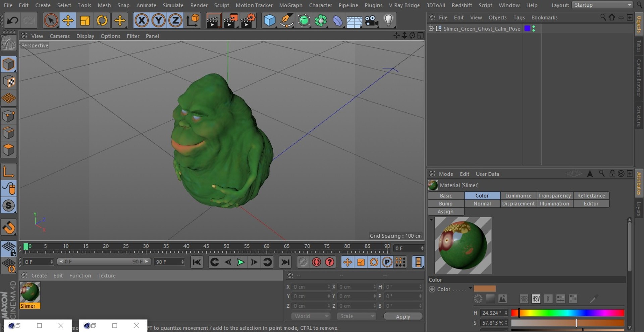Click Render View clapperboard icon
Viewport: 644px width, 332px height.
tap(213, 21)
